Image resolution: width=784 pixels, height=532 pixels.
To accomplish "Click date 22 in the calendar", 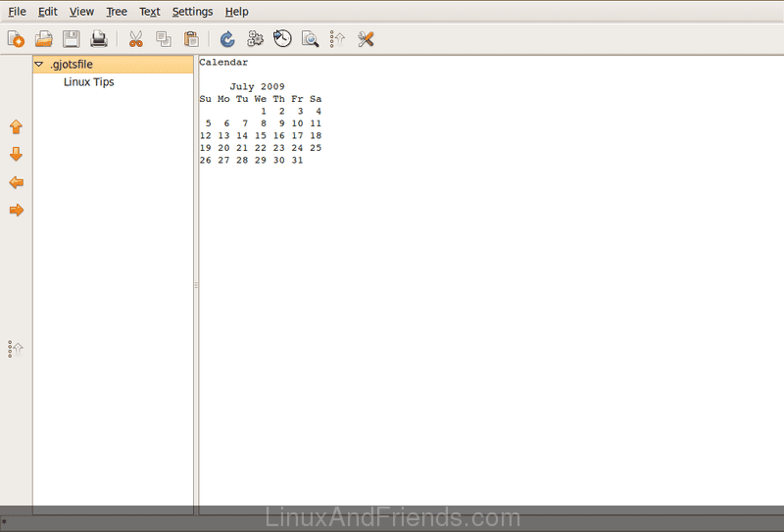I will [261, 148].
